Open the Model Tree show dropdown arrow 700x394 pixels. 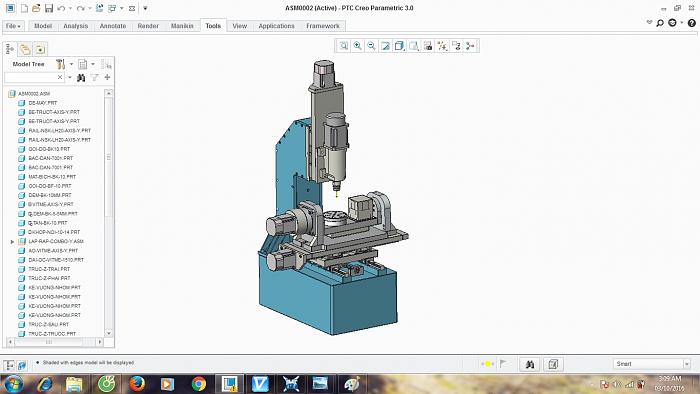[x=93, y=64]
